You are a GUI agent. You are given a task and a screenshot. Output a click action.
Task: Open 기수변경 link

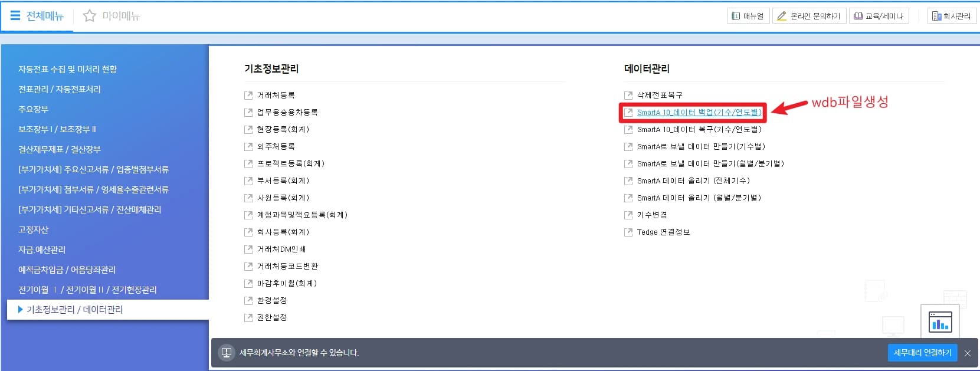coord(652,215)
